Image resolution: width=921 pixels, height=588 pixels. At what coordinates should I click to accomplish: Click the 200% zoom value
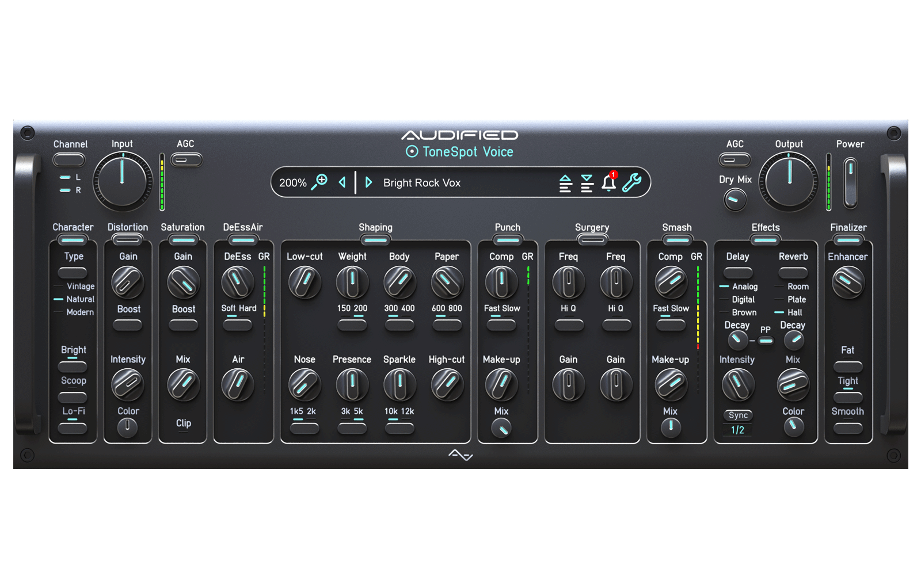click(292, 183)
